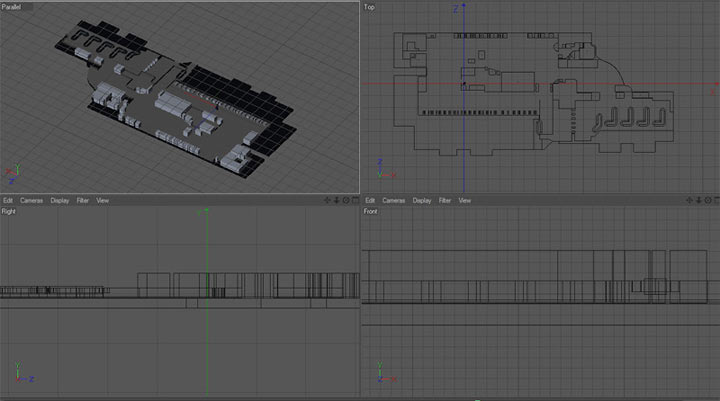Image resolution: width=720 pixels, height=401 pixels.
Task: Open Edit menu in Front viewport
Action: coord(370,200)
